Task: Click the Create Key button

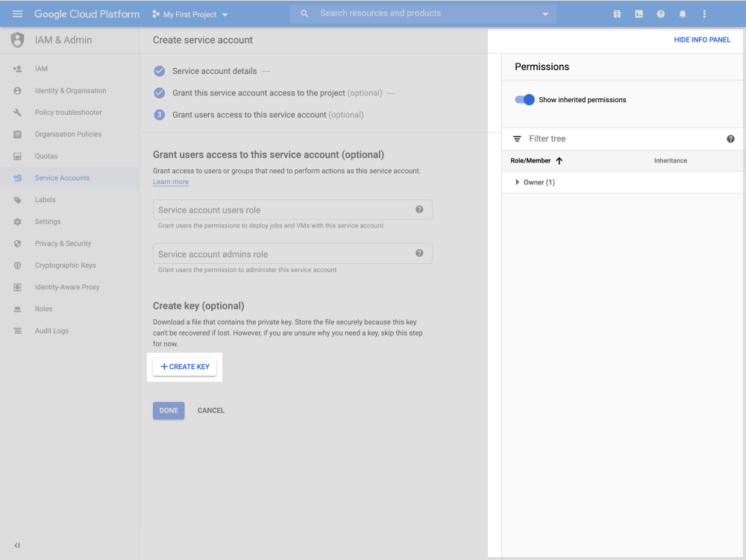Action: coord(185,367)
